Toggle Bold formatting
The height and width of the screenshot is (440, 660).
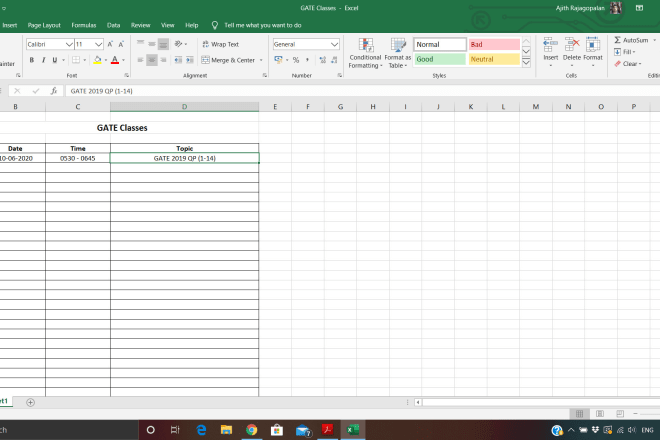pyautogui.click(x=31, y=60)
